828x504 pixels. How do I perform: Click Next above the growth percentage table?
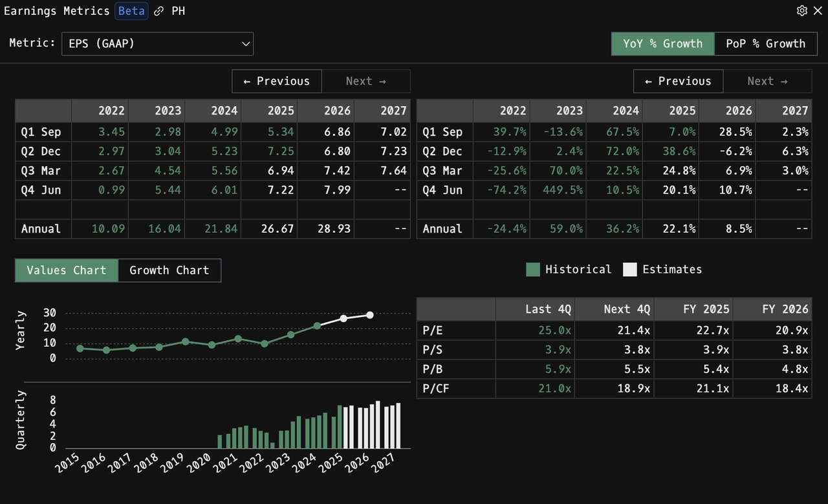tap(768, 82)
